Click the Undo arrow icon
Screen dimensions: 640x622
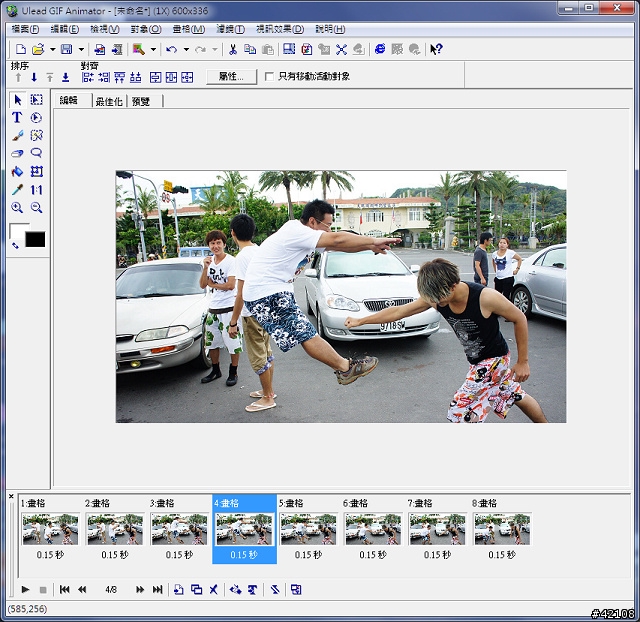click(x=171, y=49)
